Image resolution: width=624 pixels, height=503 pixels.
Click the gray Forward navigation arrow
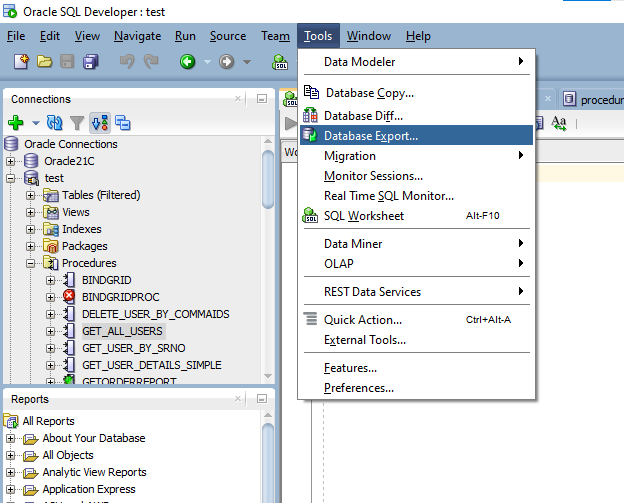click(226, 62)
